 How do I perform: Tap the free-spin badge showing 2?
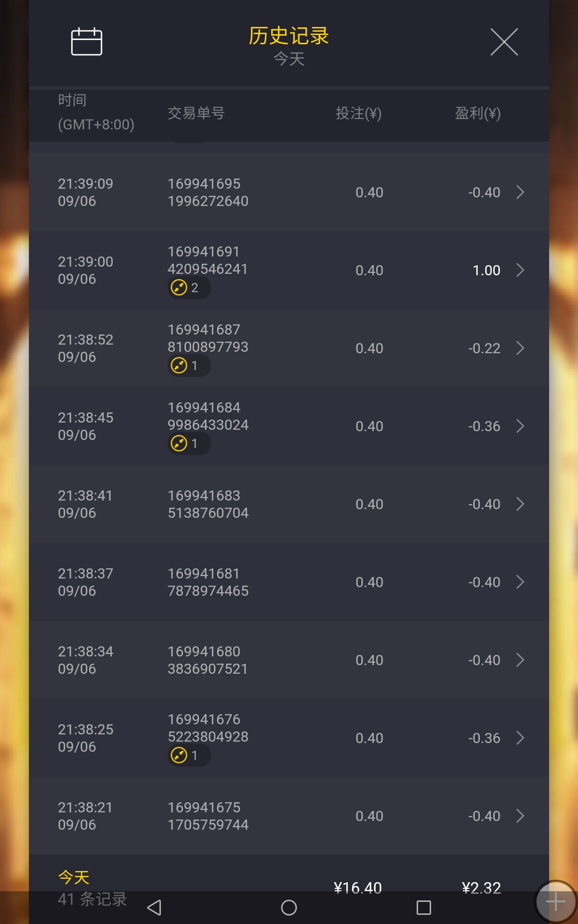coord(189,287)
